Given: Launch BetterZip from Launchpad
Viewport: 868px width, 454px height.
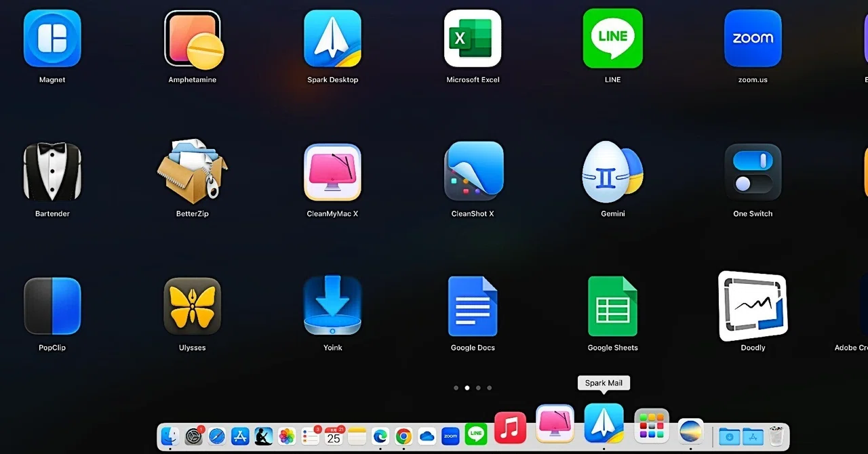Looking at the screenshot, I should click(x=193, y=171).
